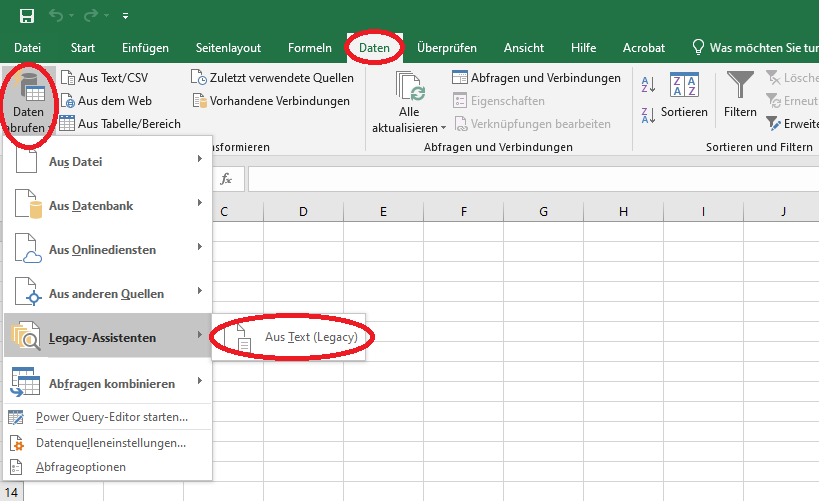The width and height of the screenshot is (819, 501).
Task: Select row 14 header
Action: pos(11,492)
